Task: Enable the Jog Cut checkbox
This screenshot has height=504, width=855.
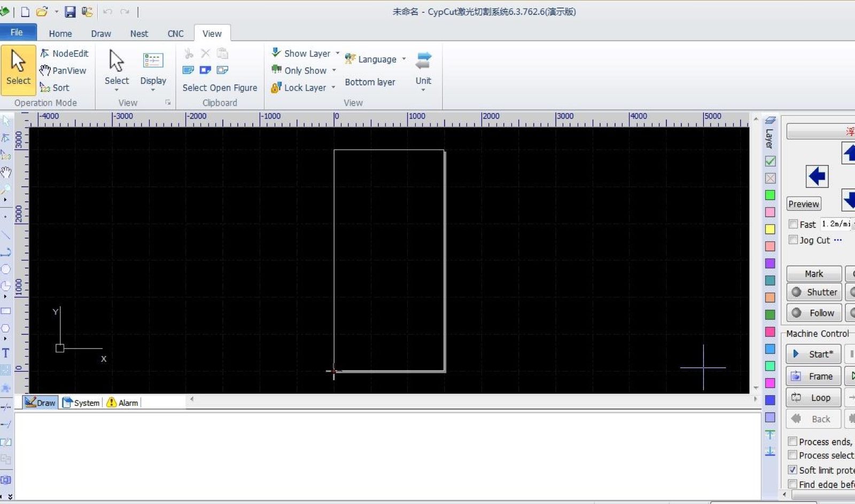Action: tap(794, 240)
